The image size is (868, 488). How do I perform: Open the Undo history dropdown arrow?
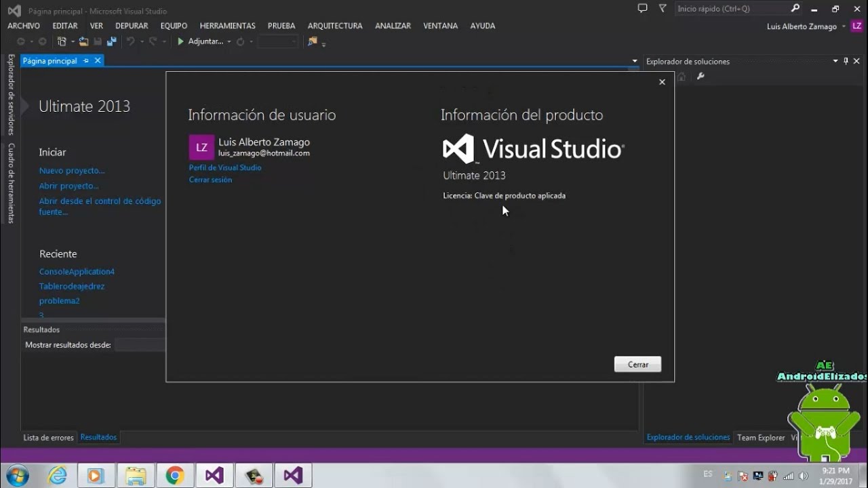[141, 42]
